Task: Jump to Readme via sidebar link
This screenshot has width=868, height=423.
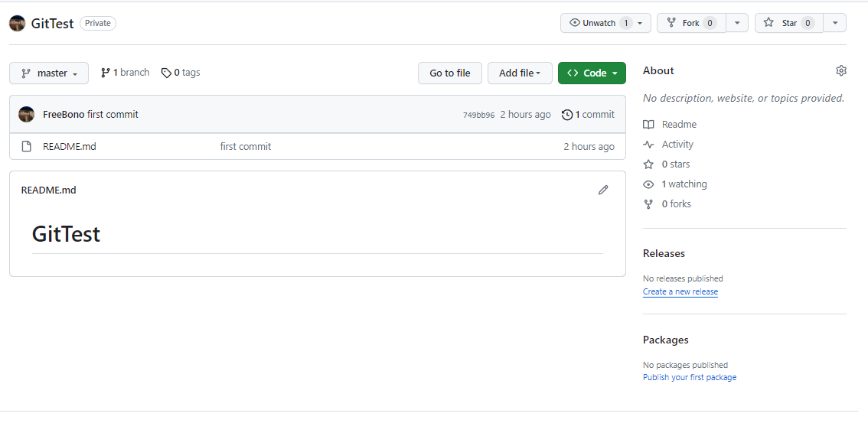Action: point(670,125)
